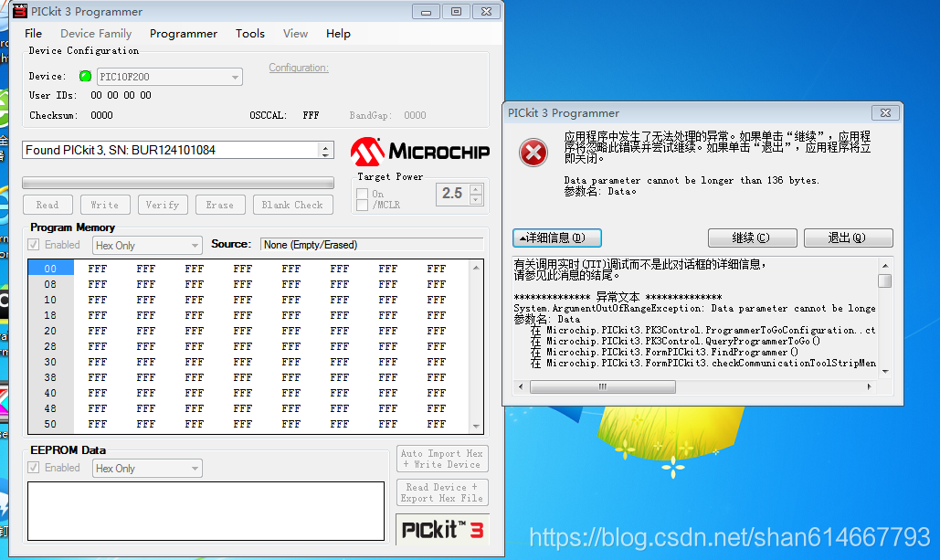Click the User IDs value 00 00 00 00

(x=121, y=95)
